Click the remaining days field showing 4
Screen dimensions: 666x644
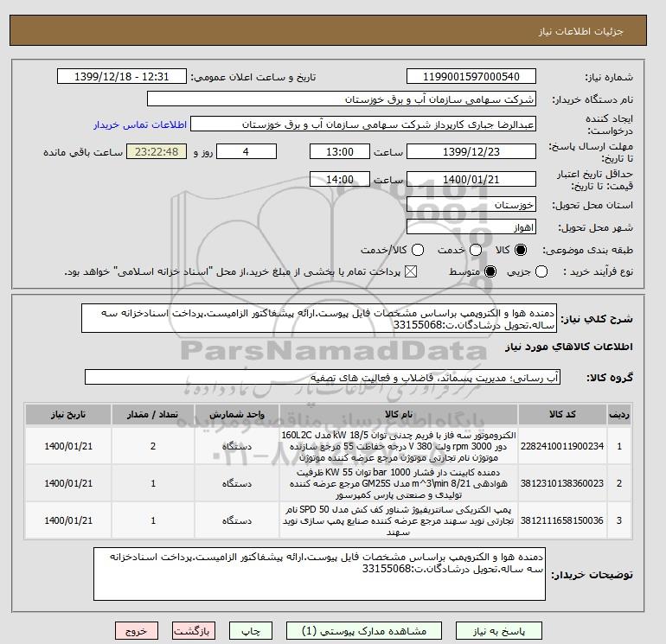coord(247,151)
